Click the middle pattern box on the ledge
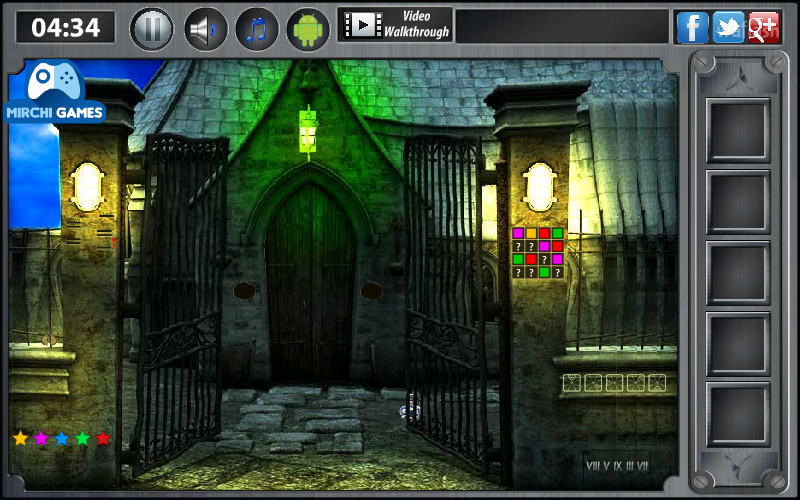The image size is (800, 500). click(x=614, y=383)
